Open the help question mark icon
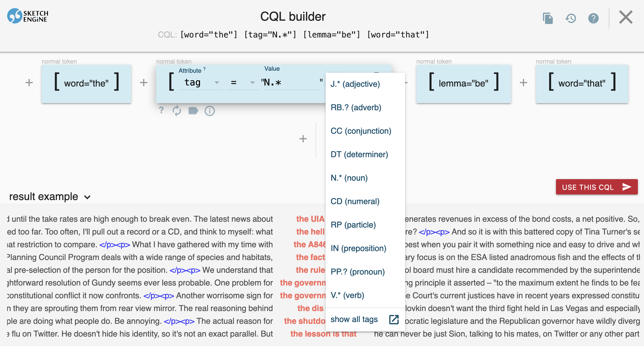The width and height of the screenshot is (644, 346). click(593, 18)
